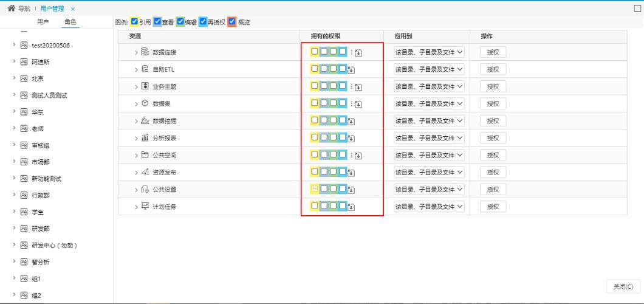Click 授权 button for 资源发布
The width and height of the screenshot is (644, 304).
(493, 173)
